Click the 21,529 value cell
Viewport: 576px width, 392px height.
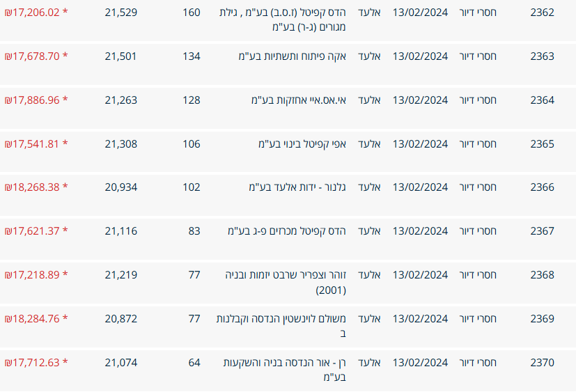coord(121,13)
